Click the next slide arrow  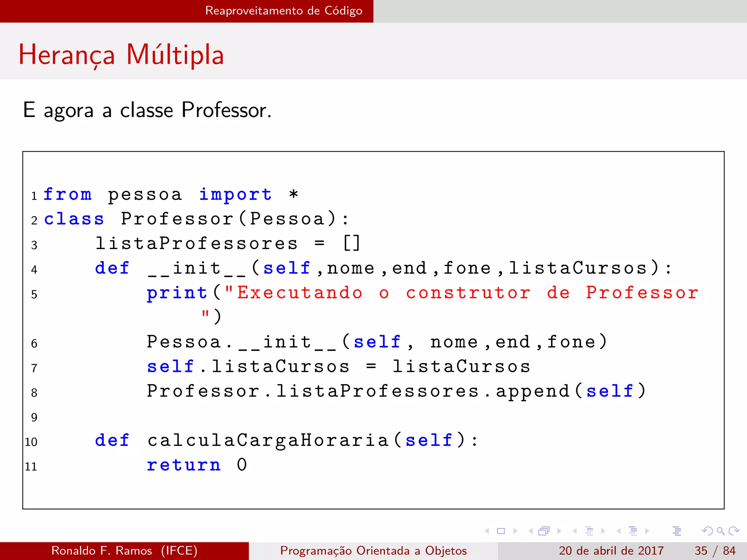[x=515, y=531]
